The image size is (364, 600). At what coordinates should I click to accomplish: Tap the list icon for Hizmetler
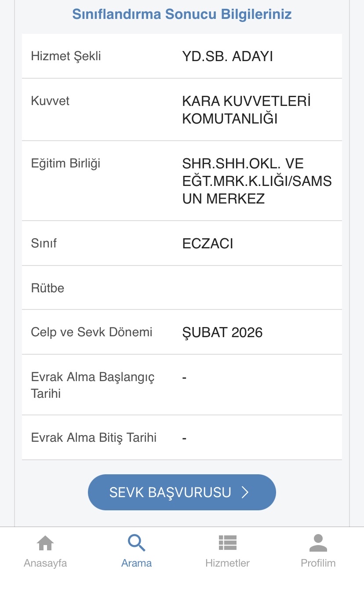227,543
